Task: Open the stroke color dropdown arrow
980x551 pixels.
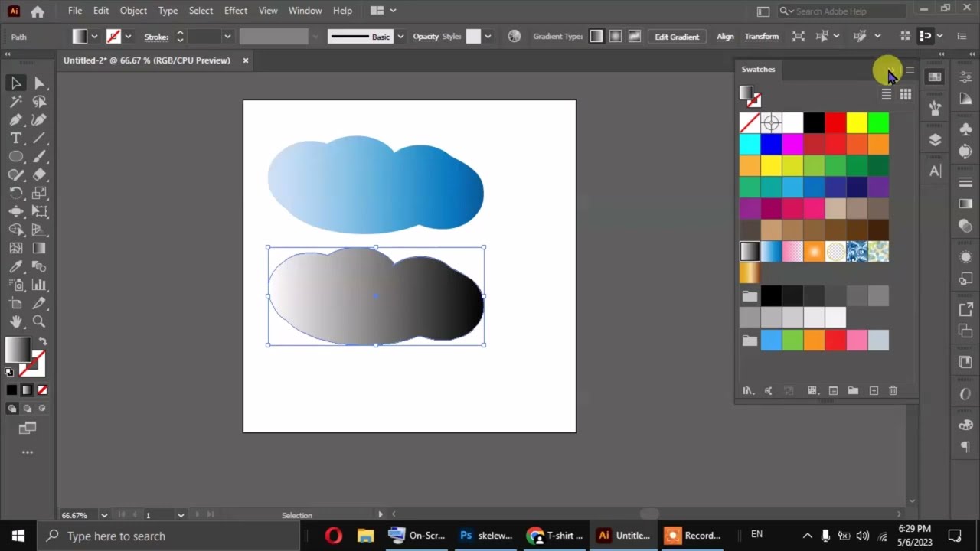Action: 128,36
